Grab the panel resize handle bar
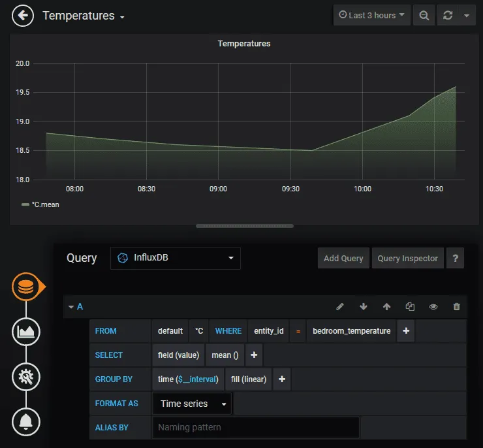 coord(245,226)
